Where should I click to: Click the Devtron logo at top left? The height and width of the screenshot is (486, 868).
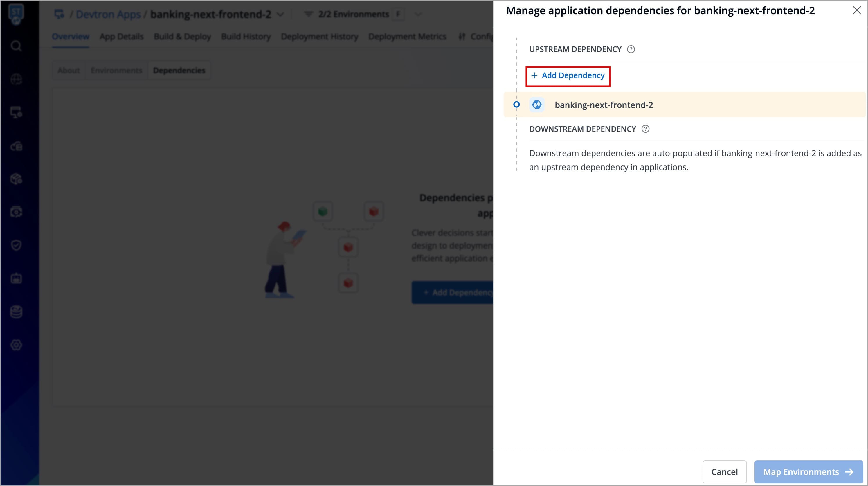coord(16,13)
